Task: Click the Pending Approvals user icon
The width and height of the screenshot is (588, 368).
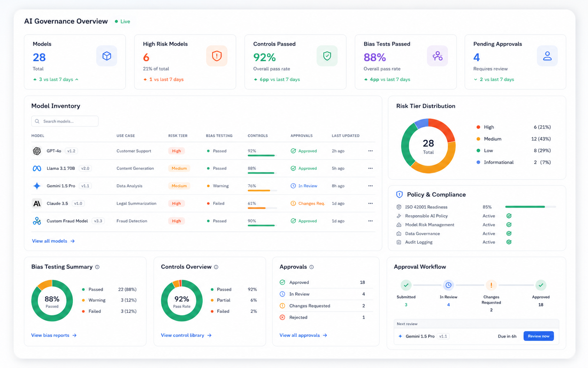Action: (547, 56)
